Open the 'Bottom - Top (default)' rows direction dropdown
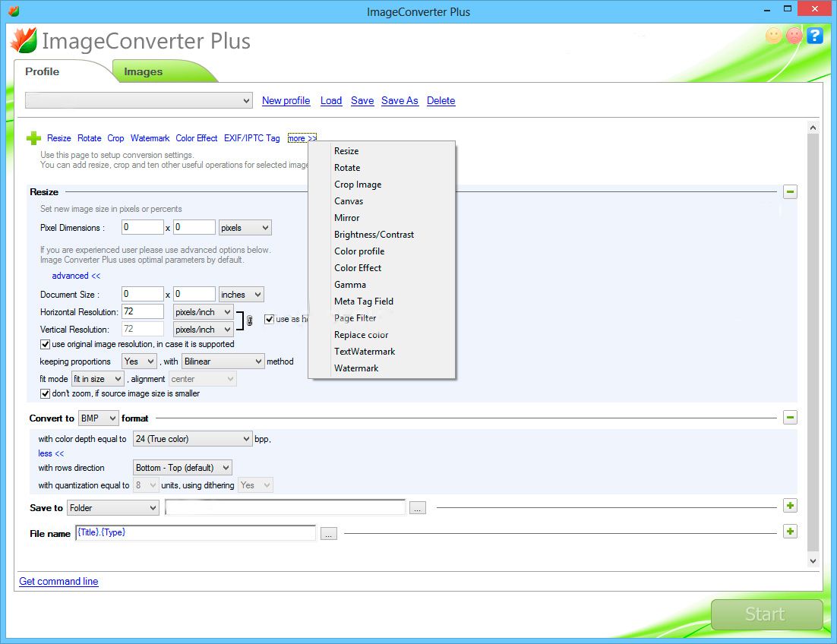Viewport: 837px width, 644px height. click(x=182, y=467)
